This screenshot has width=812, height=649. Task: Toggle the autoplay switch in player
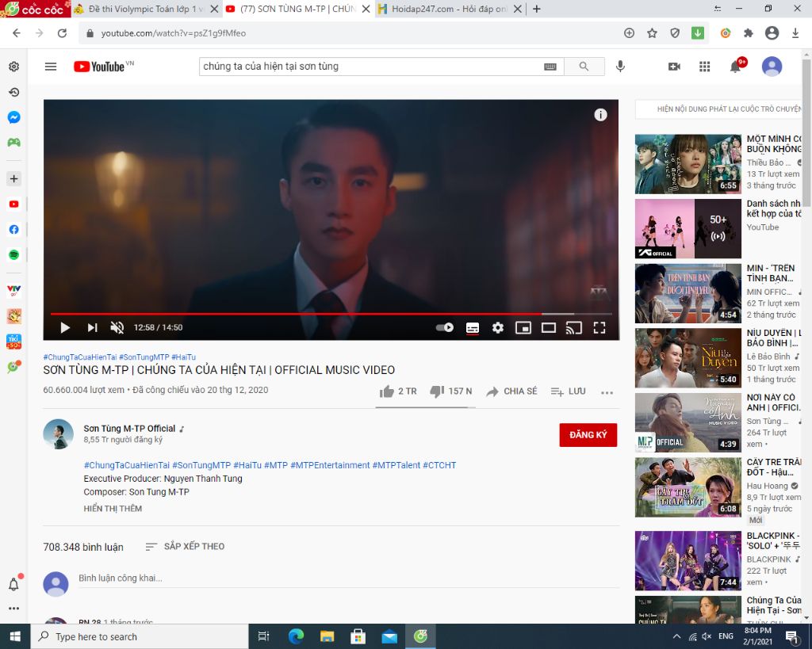445,327
